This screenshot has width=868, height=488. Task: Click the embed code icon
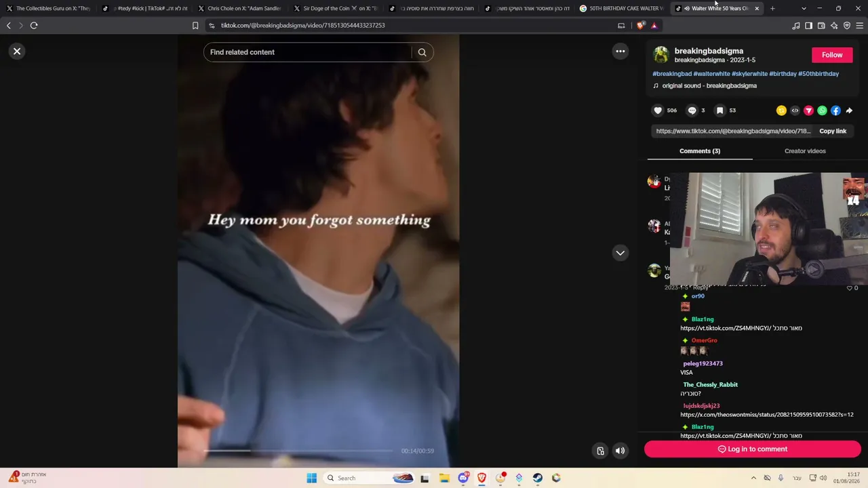795,110
